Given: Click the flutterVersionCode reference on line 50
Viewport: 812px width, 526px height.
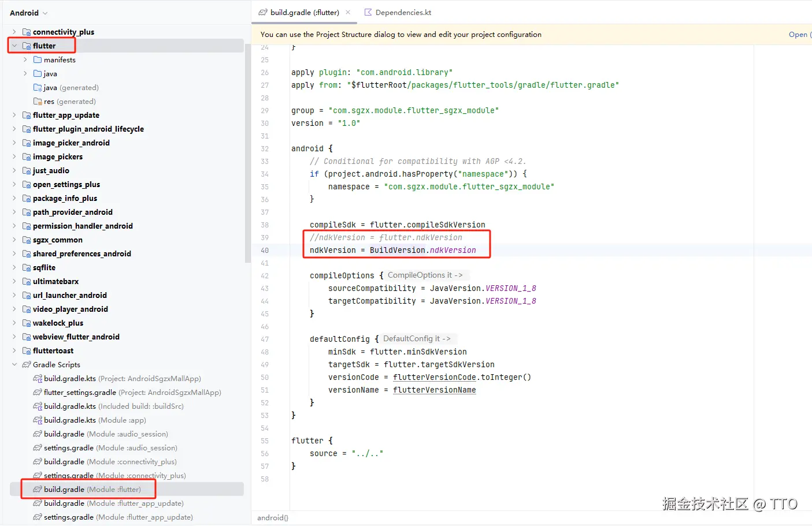Looking at the screenshot, I should click(x=435, y=377).
